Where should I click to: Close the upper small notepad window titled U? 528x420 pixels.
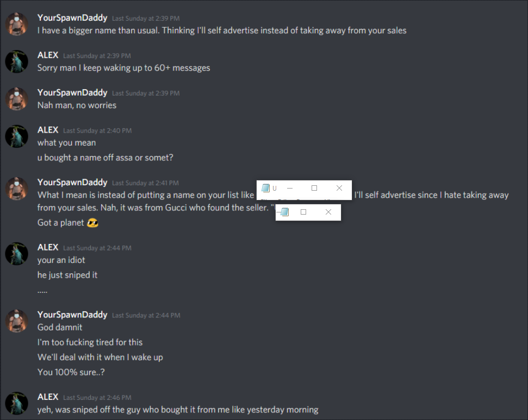[x=339, y=188]
